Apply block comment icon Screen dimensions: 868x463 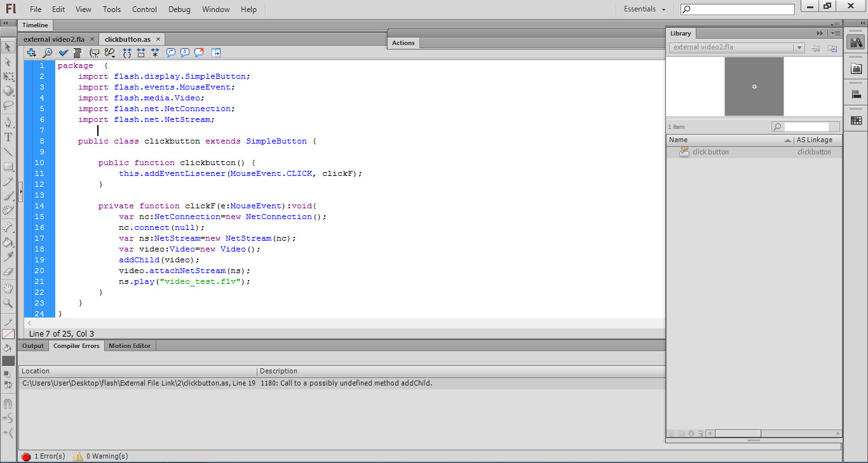coord(171,53)
